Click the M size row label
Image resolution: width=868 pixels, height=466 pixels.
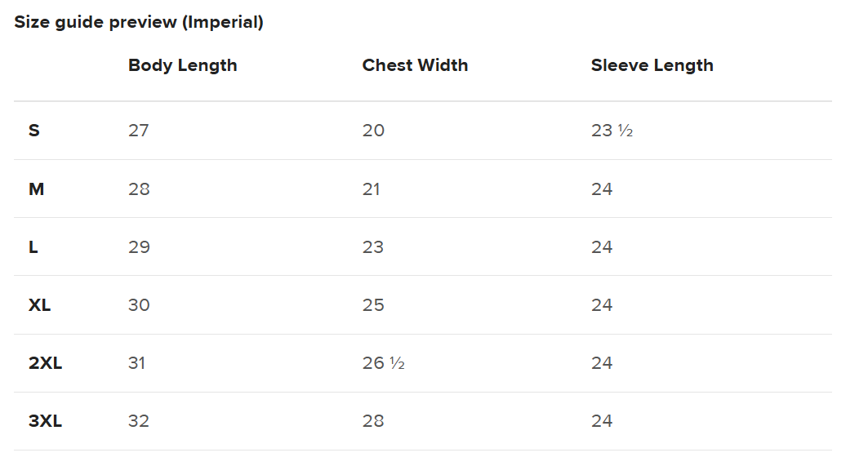coord(36,189)
